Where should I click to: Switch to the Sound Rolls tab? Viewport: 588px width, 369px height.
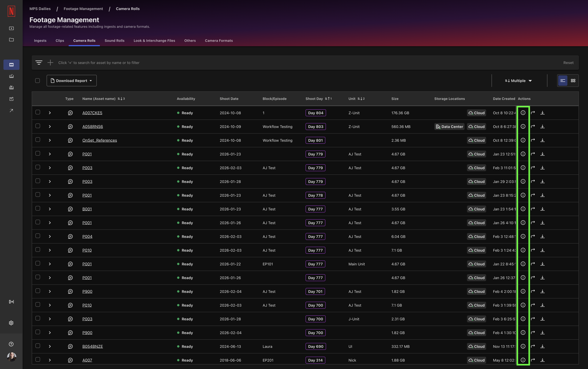[114, 41]
